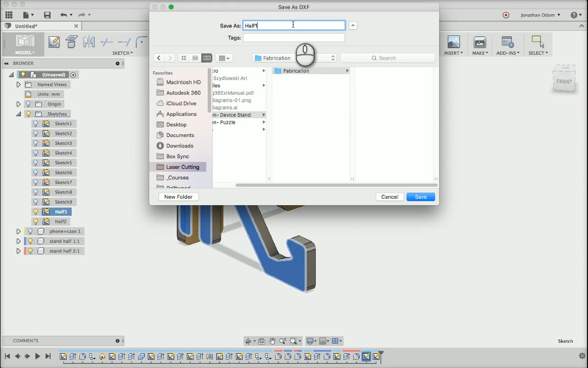Click the Save floppy disk icon
This screenshot has width=588, height=368.
(x=47, y=15)
